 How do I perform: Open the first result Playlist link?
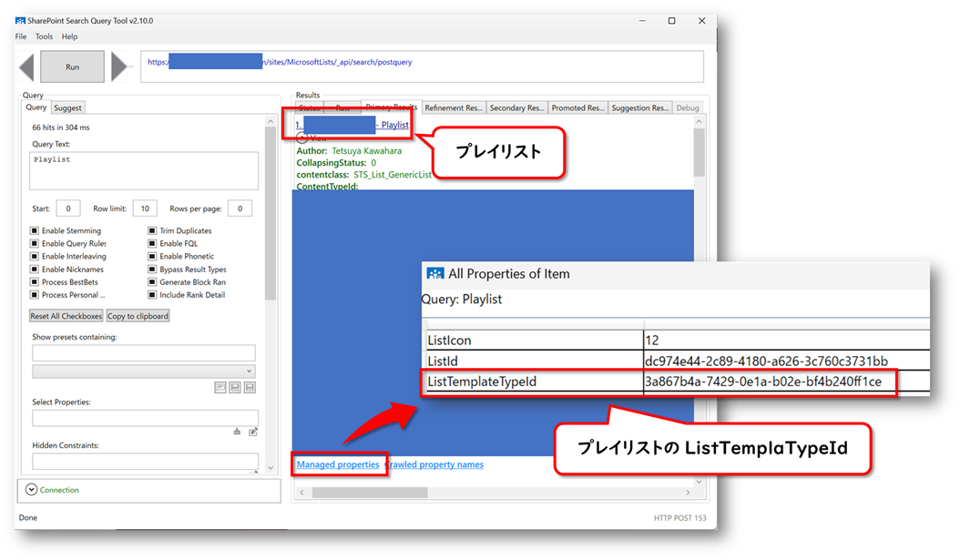(x=352, y=125)
